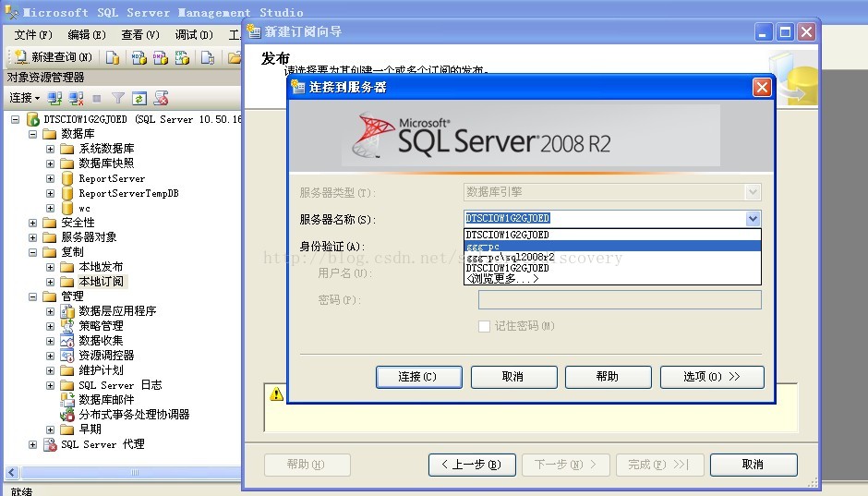This screenshot has height=496, width=868.
Task: Click the 密码 input field
Action: (x=620, y=300)
